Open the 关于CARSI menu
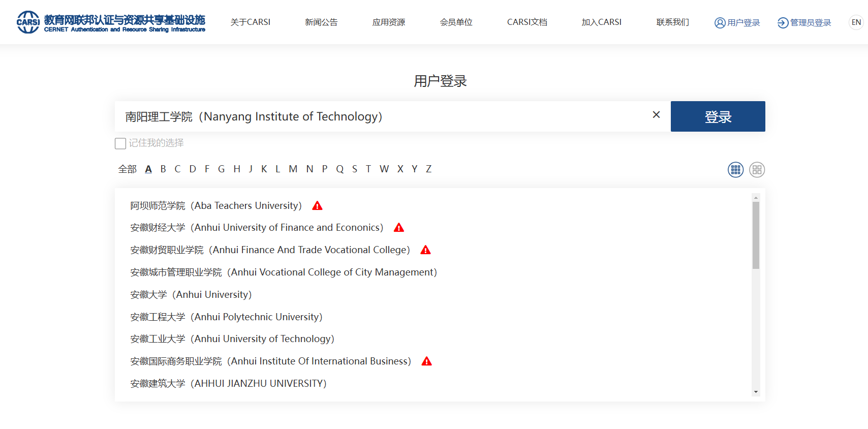868x429 pixels. 250,22
